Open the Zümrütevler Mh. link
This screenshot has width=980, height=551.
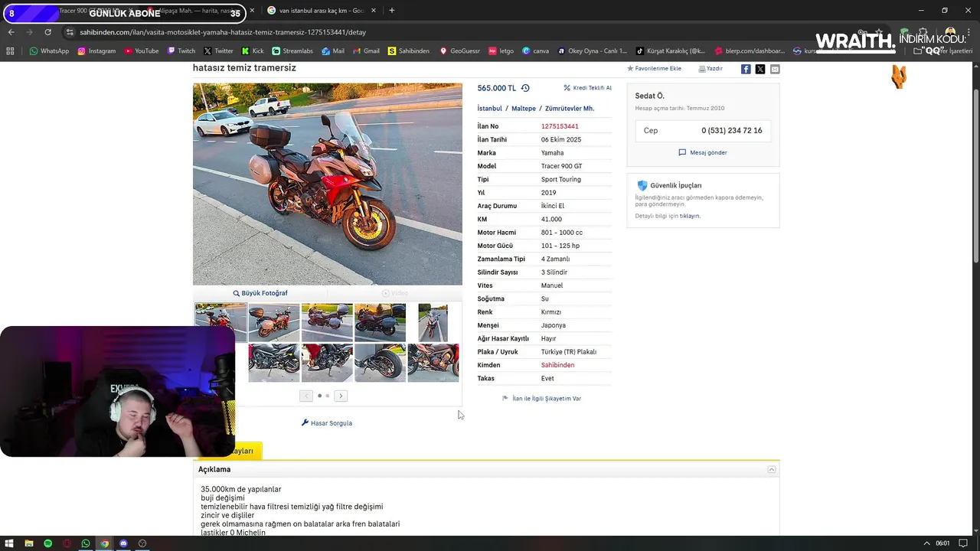(x=570, y=109)
